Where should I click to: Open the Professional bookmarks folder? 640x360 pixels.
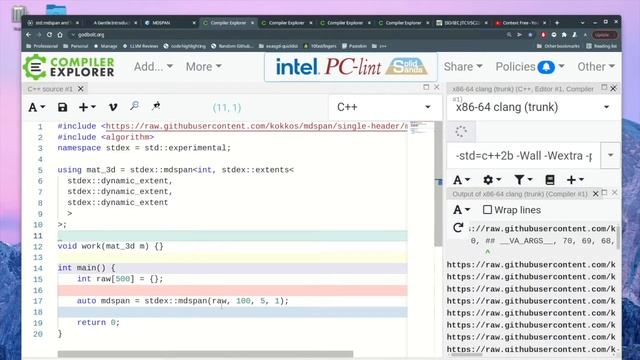(x=42, y=46)
